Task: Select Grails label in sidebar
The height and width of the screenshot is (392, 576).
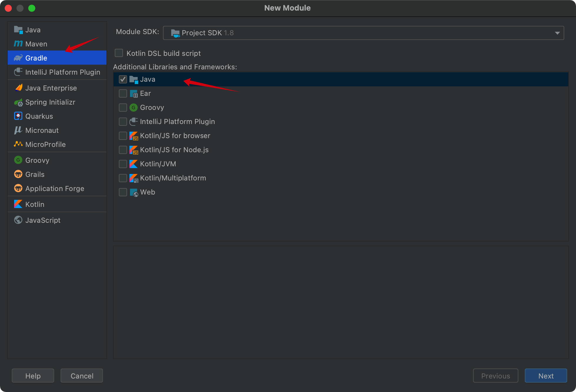Action: 35,175
